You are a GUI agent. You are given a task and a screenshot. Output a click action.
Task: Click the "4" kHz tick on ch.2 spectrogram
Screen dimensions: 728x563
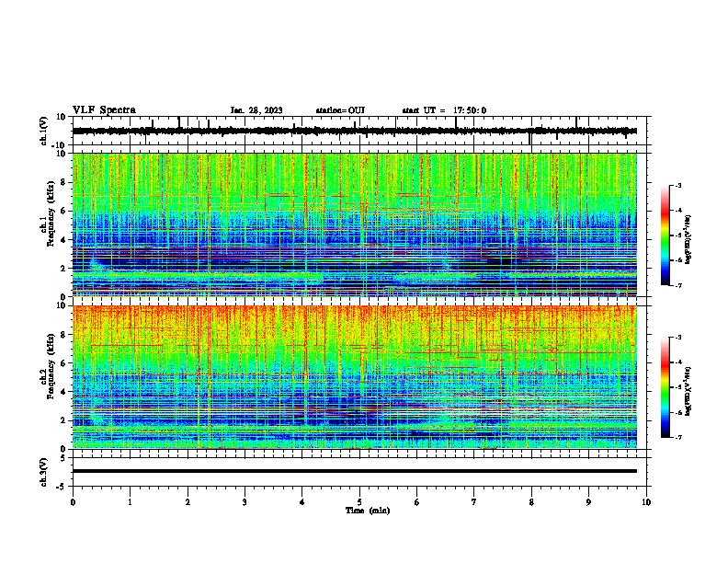point(63,392)
